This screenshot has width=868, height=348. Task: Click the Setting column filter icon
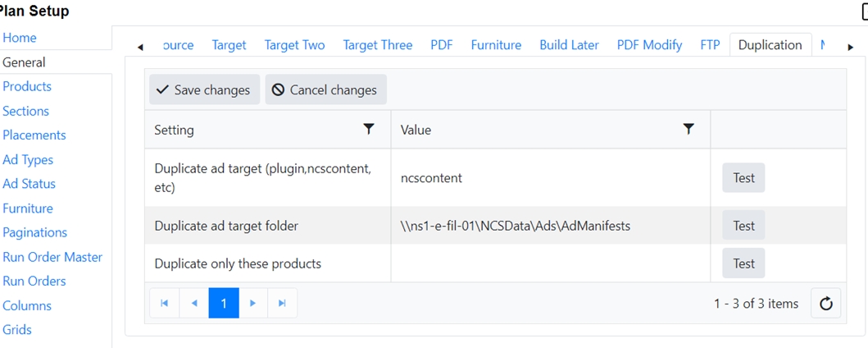tap(369, 129)
